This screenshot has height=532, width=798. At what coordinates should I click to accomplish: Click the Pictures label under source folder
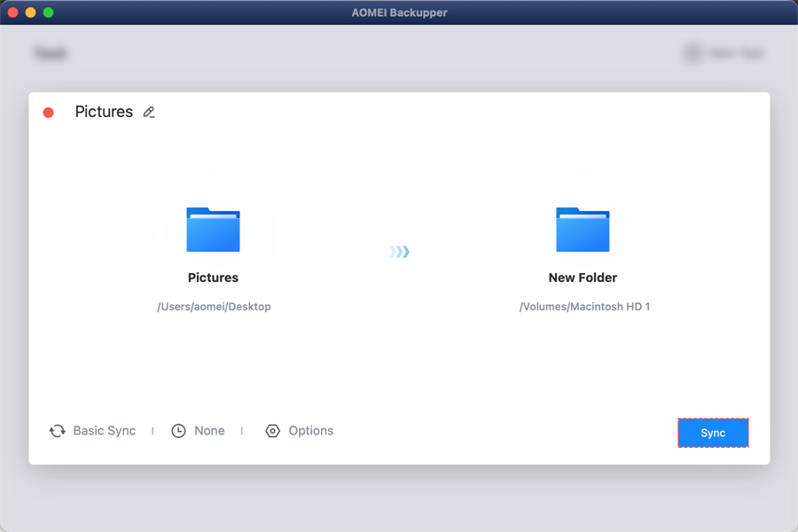point(213,278)
